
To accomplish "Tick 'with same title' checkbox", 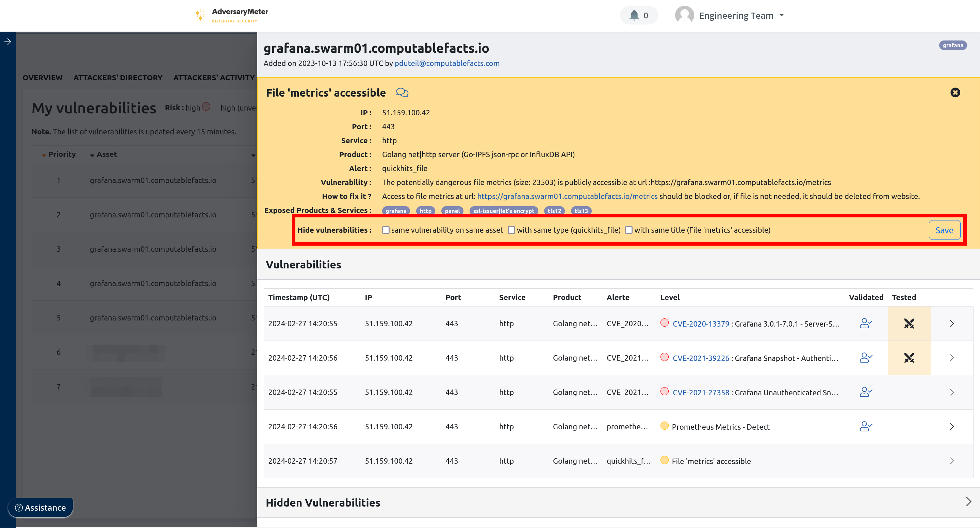I will [x=629, y=230].
